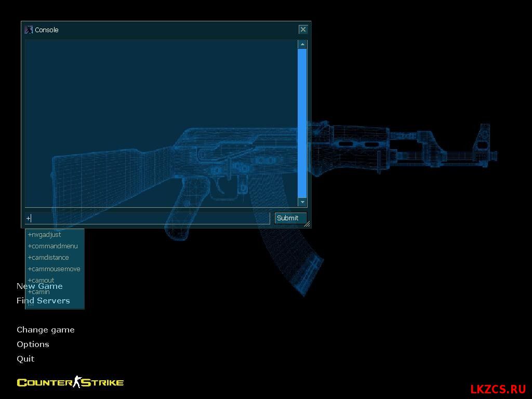Click the Console vertical scrollbar thumb
The width and height of the screenshot is (532, 399).
[x=302, y=123]
